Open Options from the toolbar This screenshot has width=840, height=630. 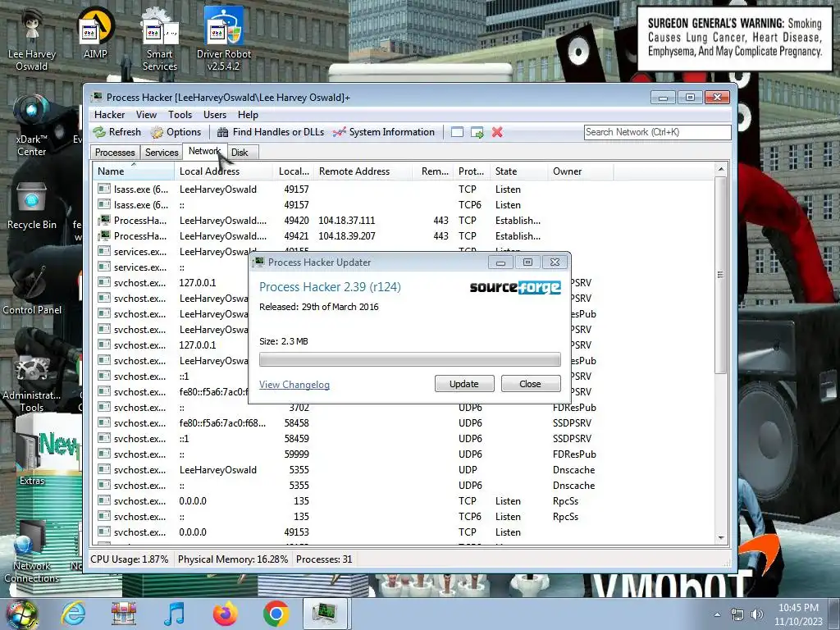click(x=176, y=132)
